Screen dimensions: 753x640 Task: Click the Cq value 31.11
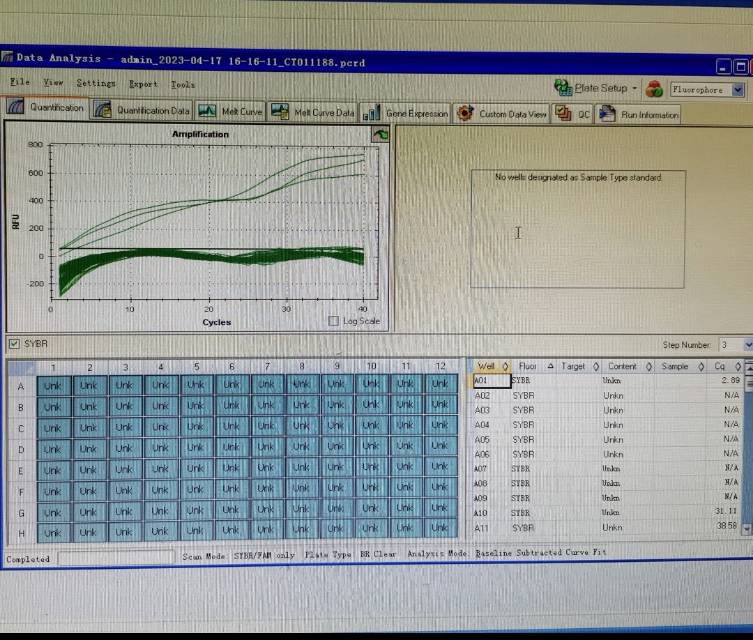pos(726,511)
